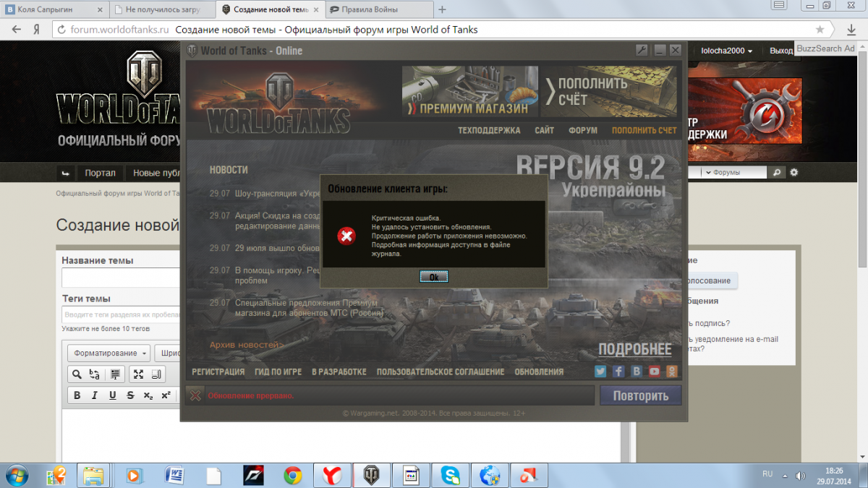Open Сайт link in the launcher
Screen dimensions: 868x488
545,131
